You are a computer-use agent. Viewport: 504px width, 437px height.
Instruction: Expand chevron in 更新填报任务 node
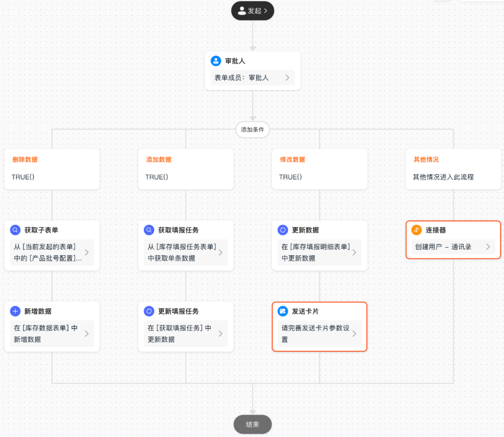[220, 333]
